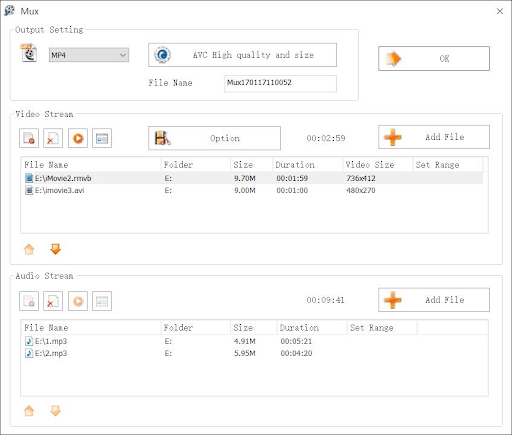Click OK to start muxing
Screen dimensions: 512x435
434,59
